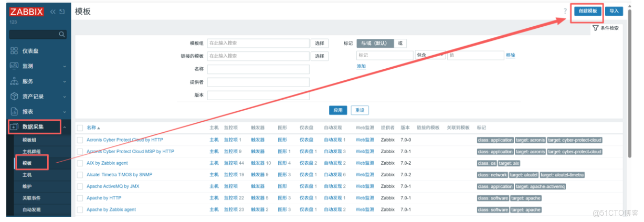Focus the sidebar search input field
Image resolution: width=644 pixels, height=222 pixels.
click(x=34, y=34)
